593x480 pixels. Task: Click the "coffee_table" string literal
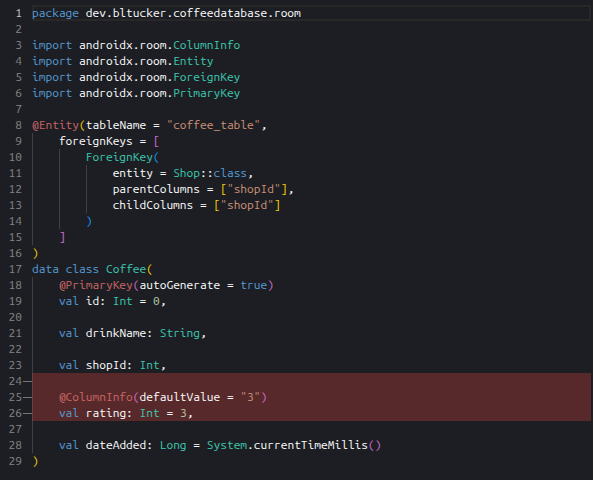point(213,125)
